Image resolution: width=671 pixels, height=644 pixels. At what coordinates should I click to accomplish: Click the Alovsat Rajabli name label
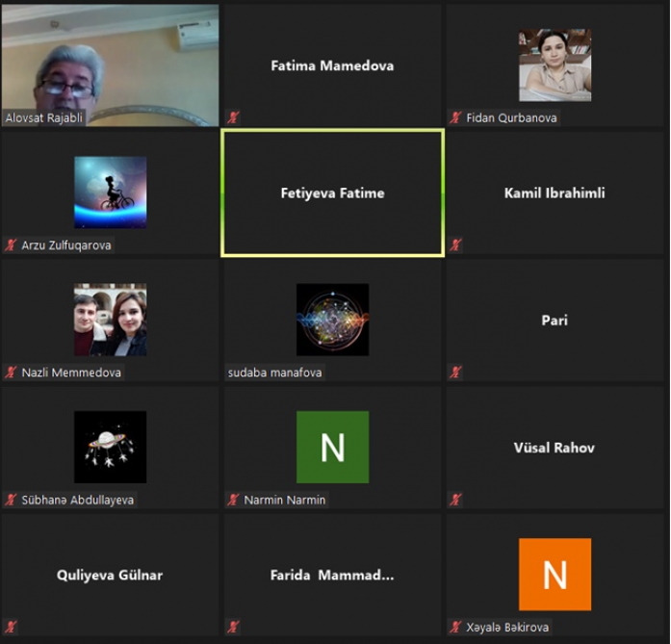[43, 117]
